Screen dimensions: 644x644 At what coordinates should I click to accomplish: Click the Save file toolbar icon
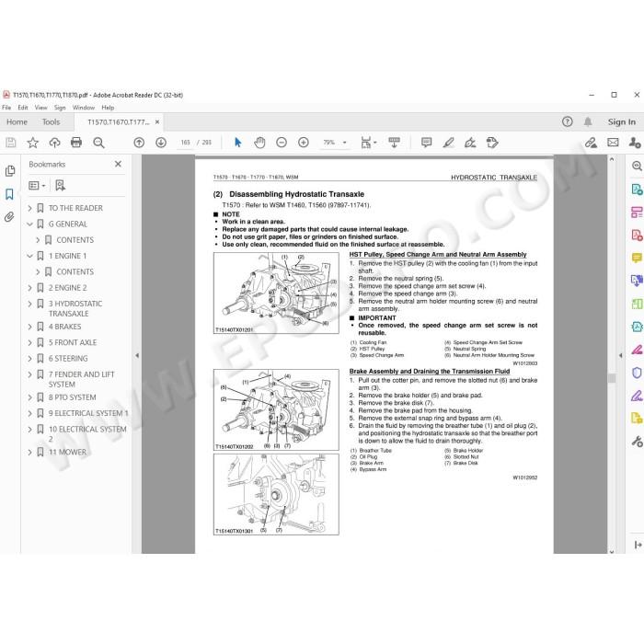point(11,143)
